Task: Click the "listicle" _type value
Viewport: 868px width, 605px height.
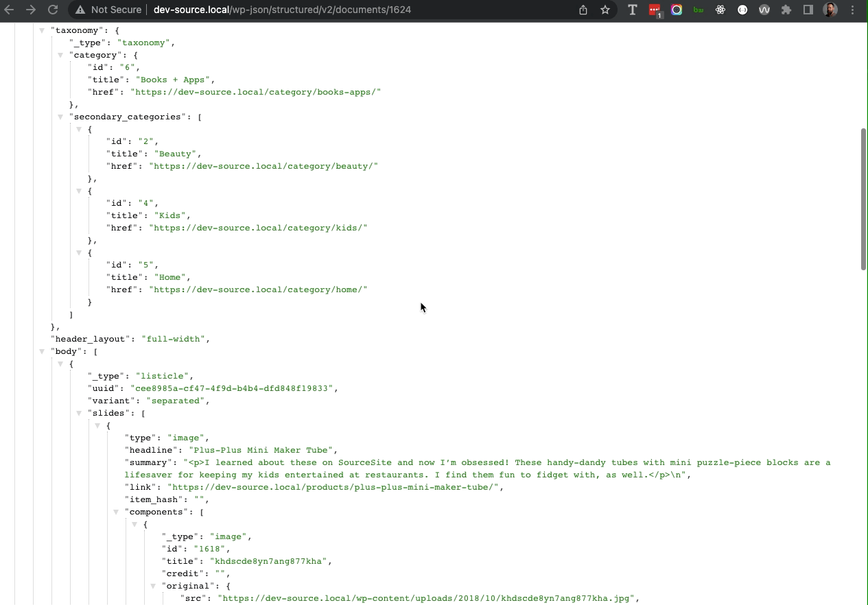Action: point(162,376)
